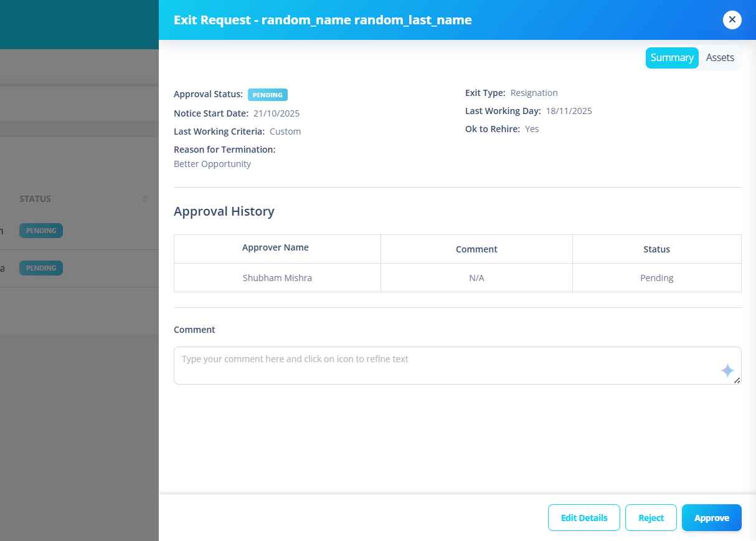
Task: Click approver name Shubham Mishra
Action: coord(277,278)
